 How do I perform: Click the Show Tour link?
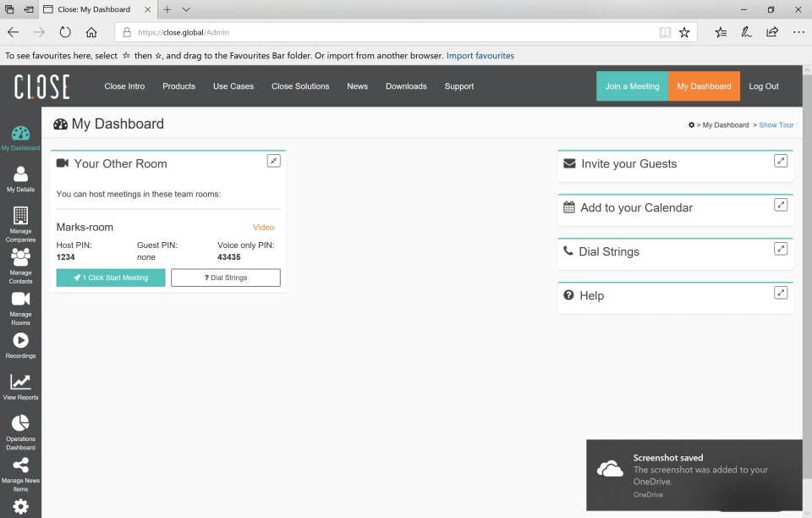tap(776, 124)
